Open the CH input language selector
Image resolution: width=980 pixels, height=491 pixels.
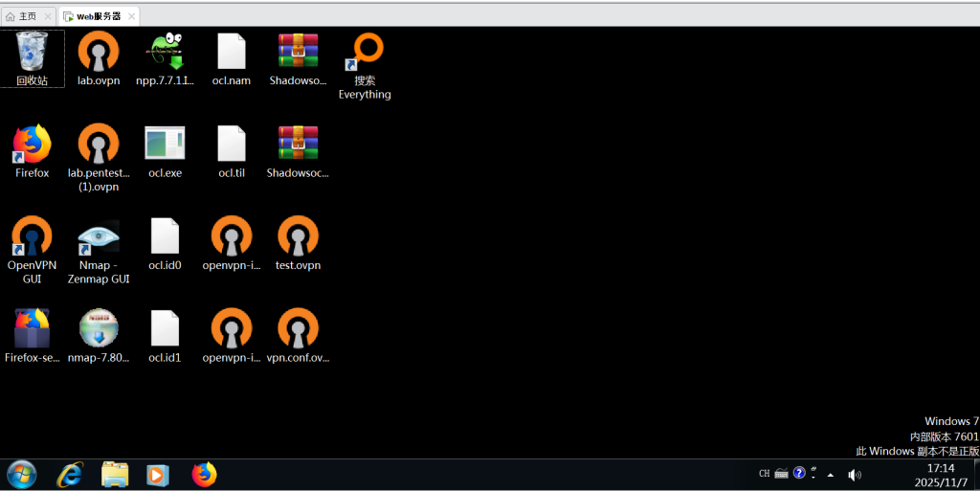(x=764, y=474)
